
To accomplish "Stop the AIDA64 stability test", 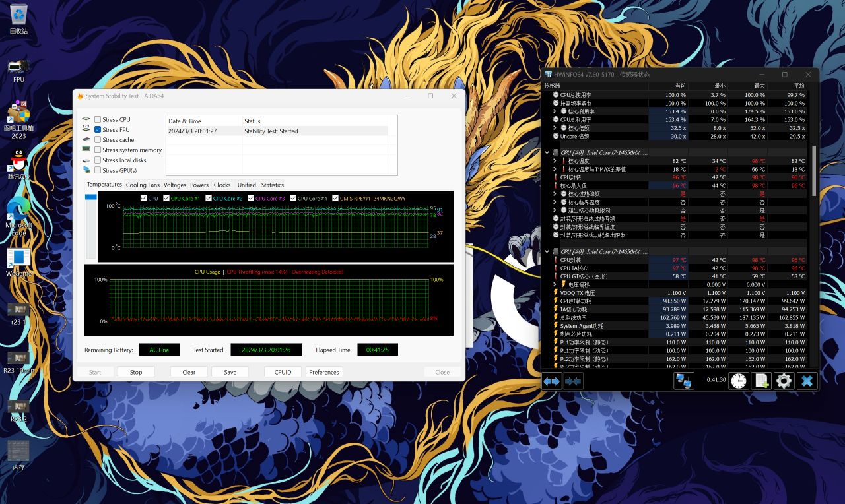I will tap(136, 372).
